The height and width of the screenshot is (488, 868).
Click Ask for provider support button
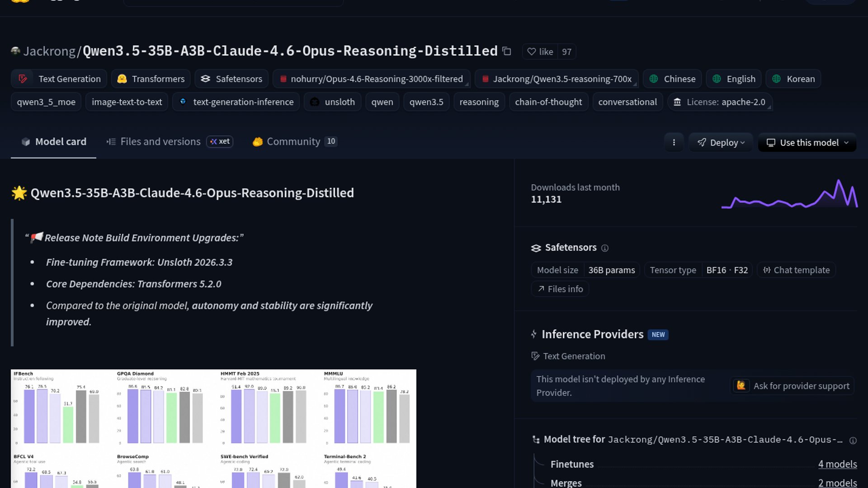792,386
